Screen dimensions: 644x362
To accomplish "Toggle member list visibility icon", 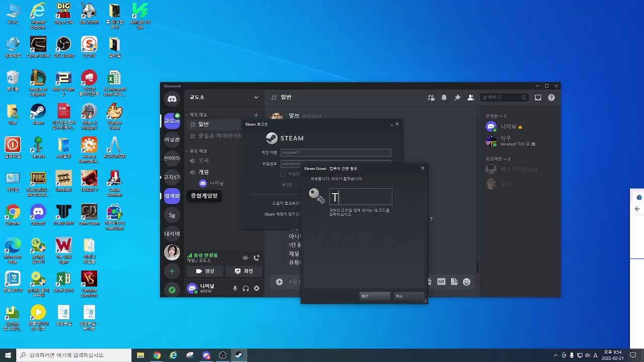I will click(470, 98).
